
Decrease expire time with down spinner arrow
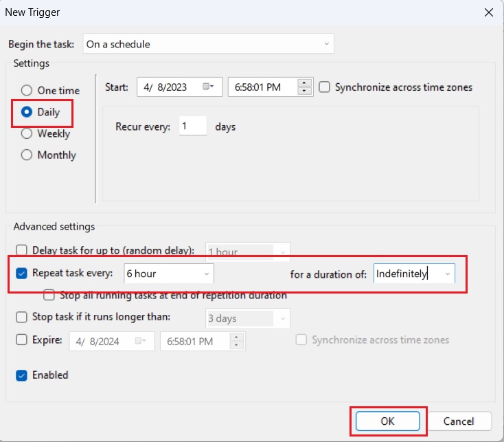click(x=236, y=345)
